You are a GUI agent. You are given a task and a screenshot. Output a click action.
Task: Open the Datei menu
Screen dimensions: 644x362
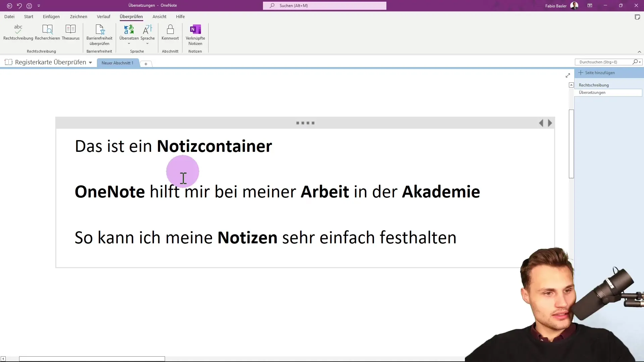[9, 16]
